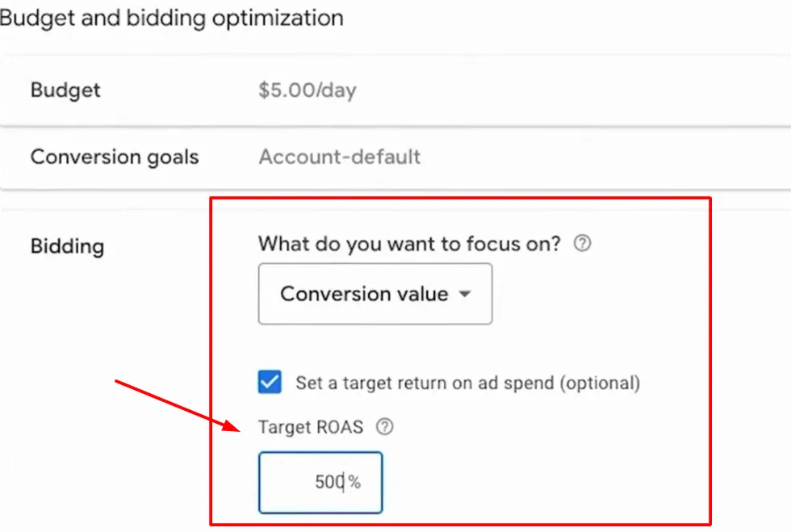Disable the target return on ad spend option

pyautogui.click(x=270, y=382)
